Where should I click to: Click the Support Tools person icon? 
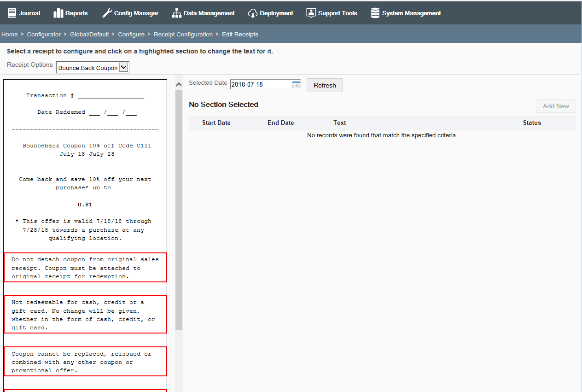click(311, 13)
